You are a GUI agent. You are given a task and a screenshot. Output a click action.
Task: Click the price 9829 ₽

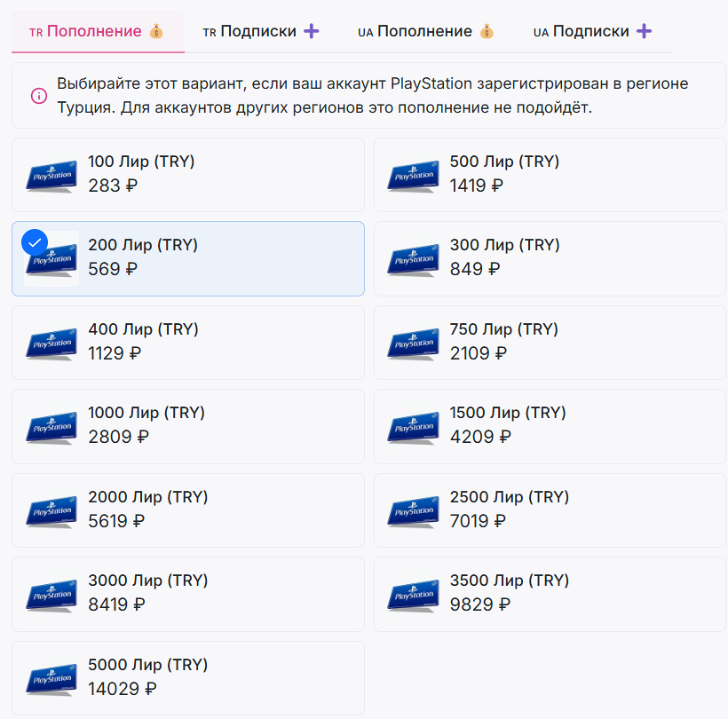[x=480, y=604]
